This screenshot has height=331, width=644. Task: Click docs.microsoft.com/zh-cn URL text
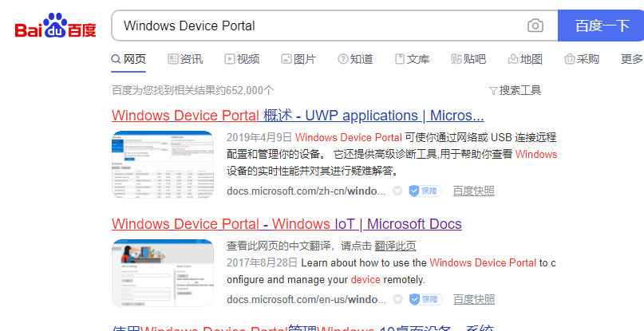(306, 191)
